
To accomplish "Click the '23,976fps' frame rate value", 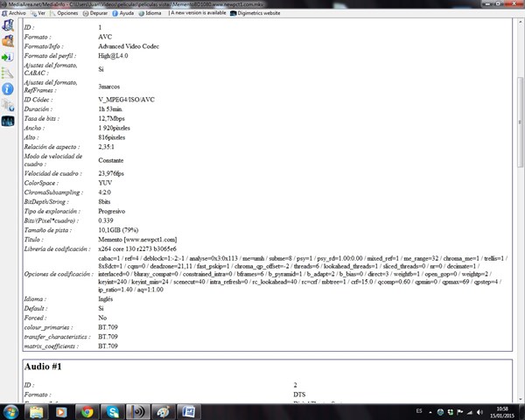I will coord(111,173).
